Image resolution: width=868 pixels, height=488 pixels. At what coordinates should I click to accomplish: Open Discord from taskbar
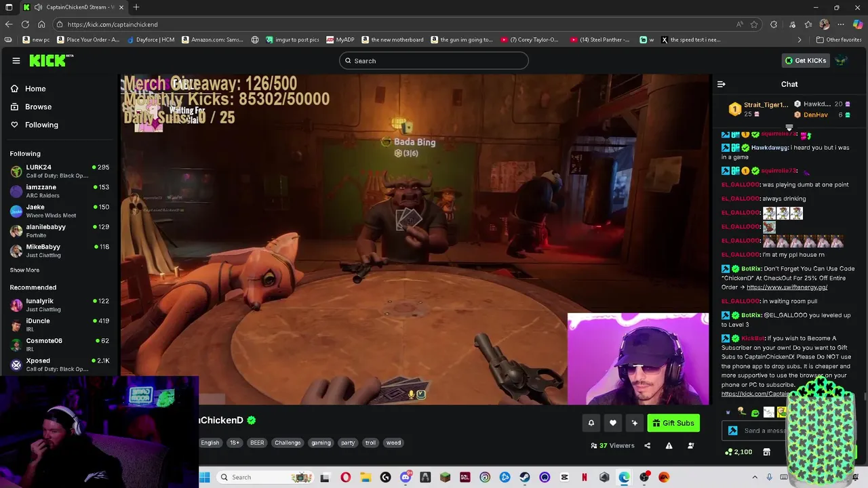[406, 477]
